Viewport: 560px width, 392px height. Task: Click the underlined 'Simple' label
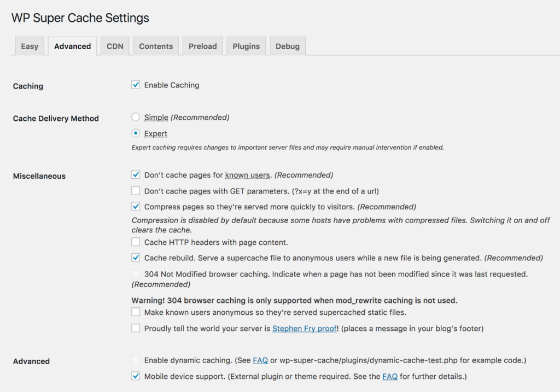(x=156, y=118)
